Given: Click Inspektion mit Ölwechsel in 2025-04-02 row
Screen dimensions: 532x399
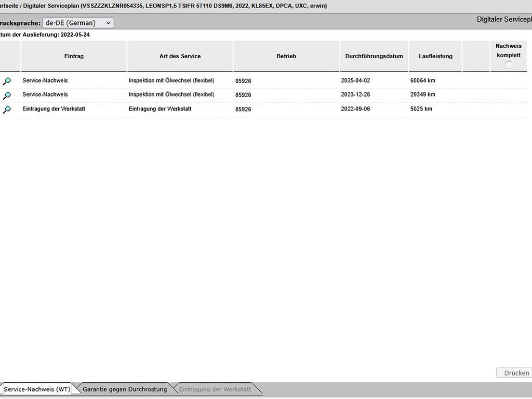Looking at the screenshot, I should click(x=171, y=81).
